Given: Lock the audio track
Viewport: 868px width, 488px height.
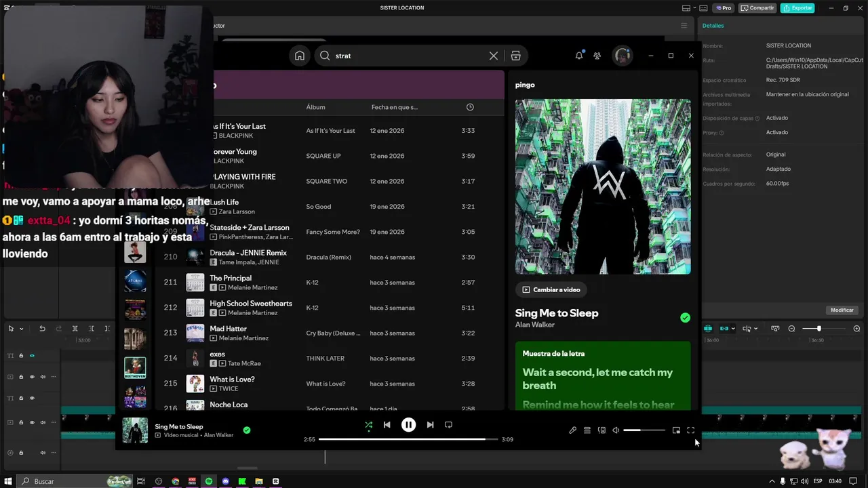Looking at the screenshot, I should pos(21,453).
